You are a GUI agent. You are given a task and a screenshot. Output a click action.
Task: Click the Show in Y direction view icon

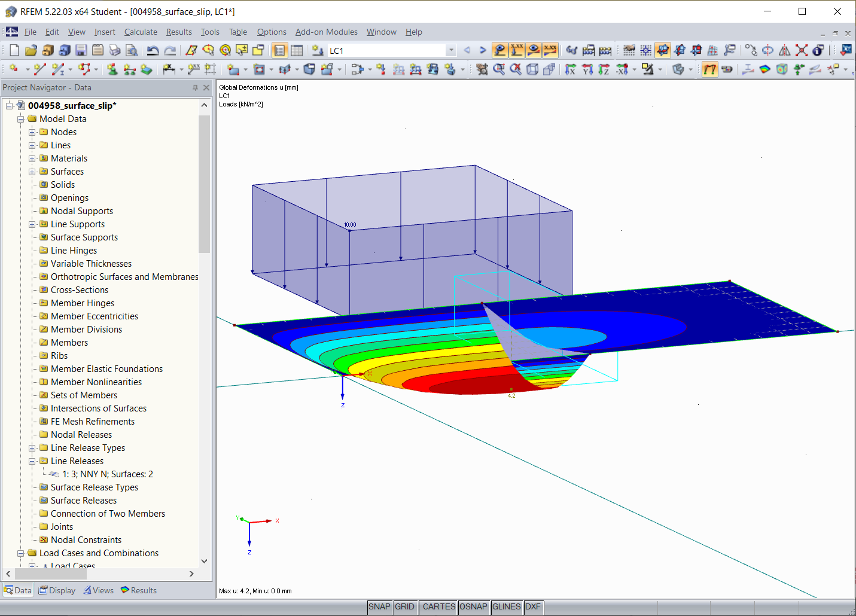[x=587, y=69]
